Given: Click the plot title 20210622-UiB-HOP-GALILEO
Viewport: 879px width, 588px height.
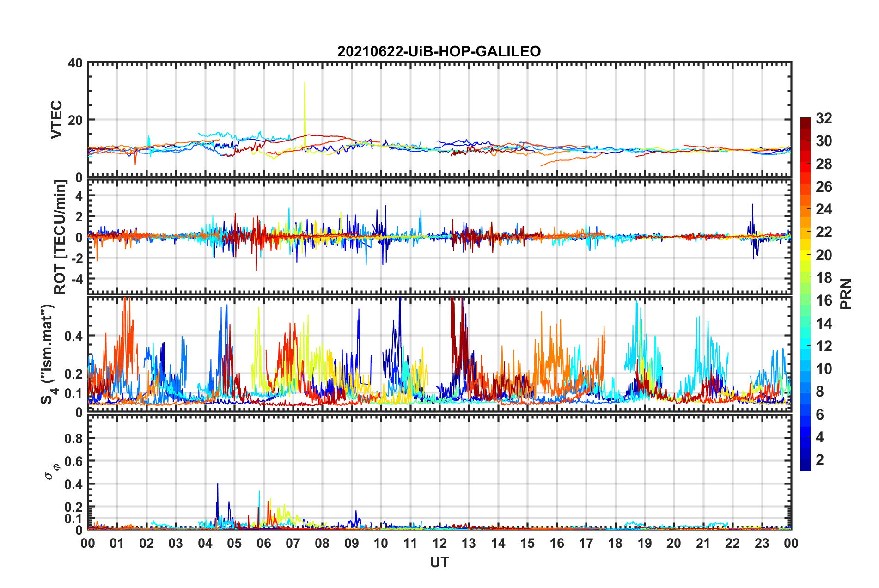Looking at the screenshot, I should coord(439,51).
